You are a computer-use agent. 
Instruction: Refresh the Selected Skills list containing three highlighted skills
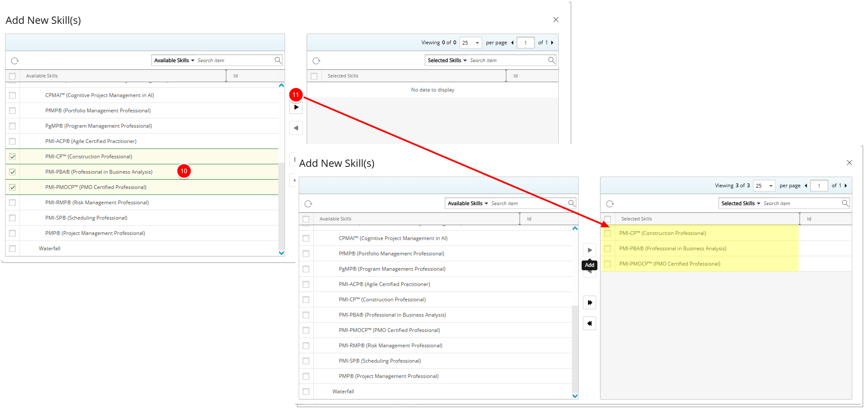pos(610,204)
